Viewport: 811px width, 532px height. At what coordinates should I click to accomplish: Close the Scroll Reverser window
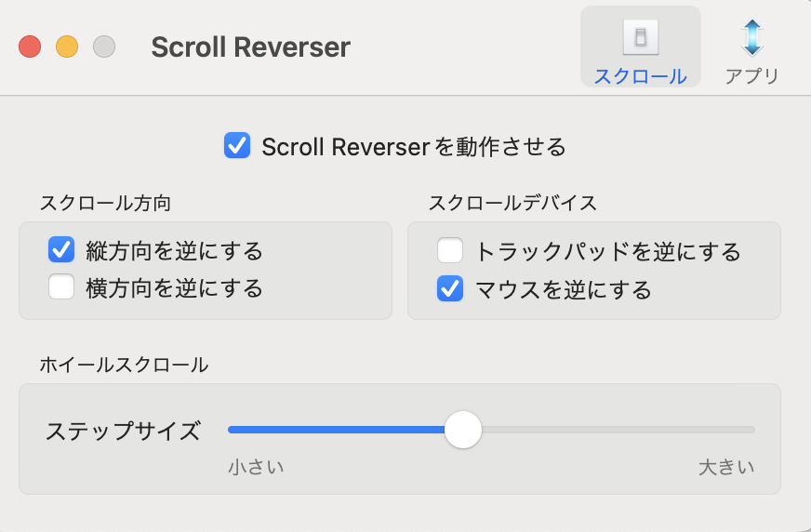click(30, 47)
